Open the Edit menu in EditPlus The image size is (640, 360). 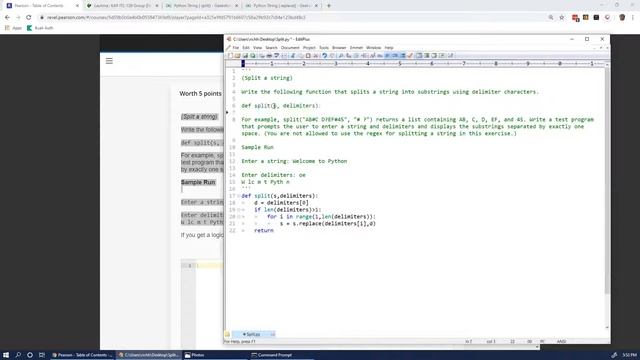coord(246,48)
